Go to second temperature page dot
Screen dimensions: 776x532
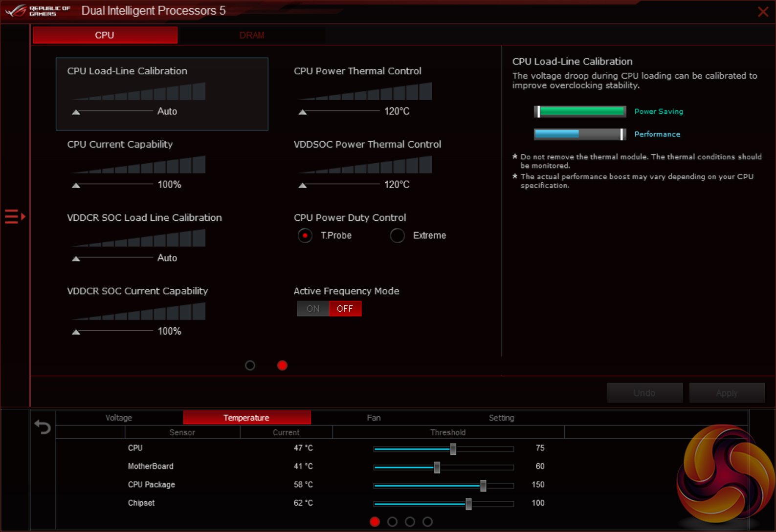click(392, 522)
